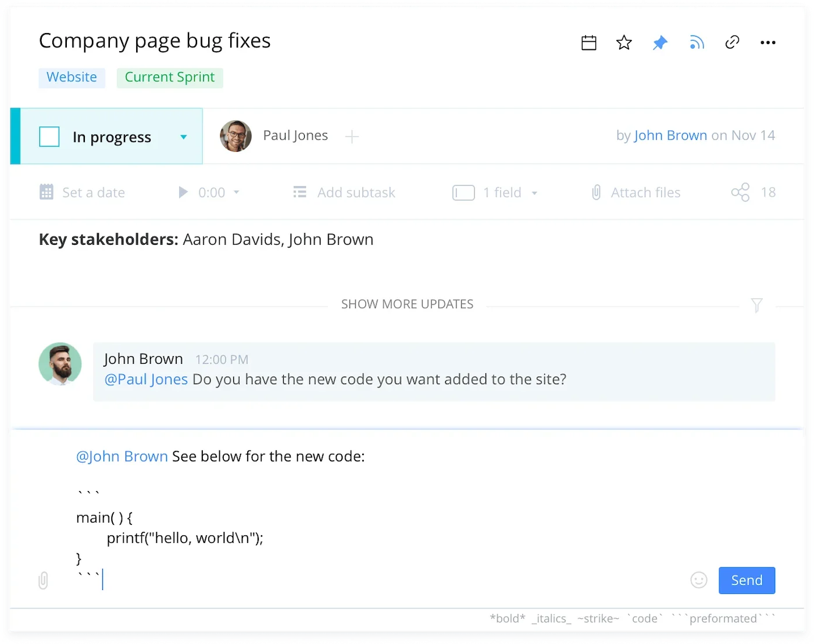
Task: Click the Attach files label
Action: (645, 192)
